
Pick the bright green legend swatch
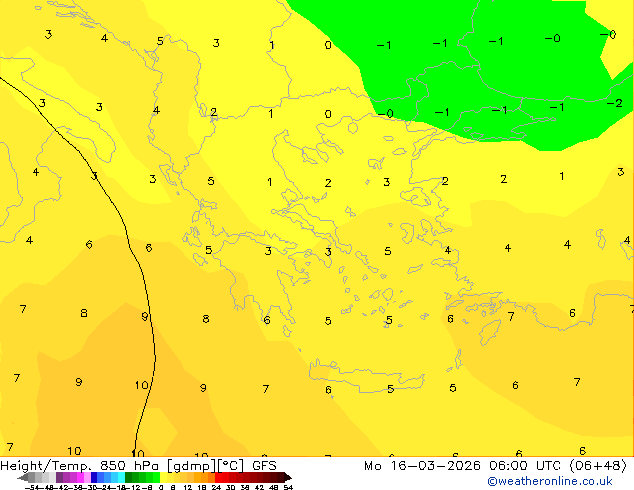point(156,477)
